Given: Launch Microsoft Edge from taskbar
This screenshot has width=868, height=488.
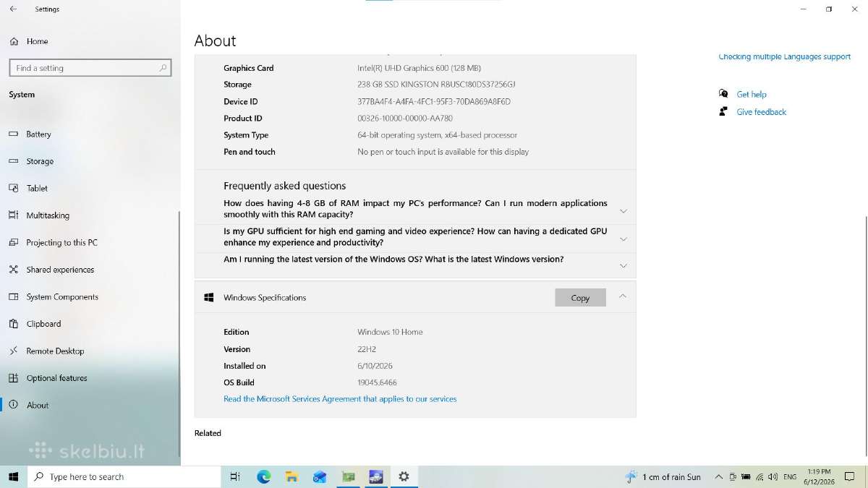Looking at the screenshot, I should click(263, 476).
